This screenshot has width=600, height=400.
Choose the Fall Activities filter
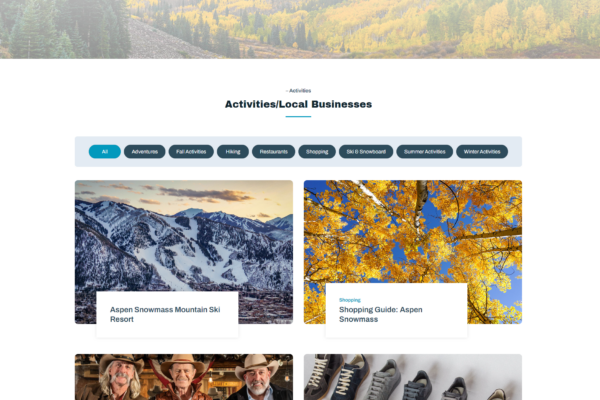coord(191,152)
